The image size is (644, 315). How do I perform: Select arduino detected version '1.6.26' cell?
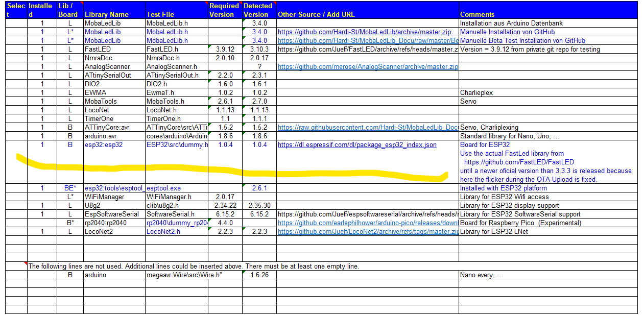(x=259, y=275)
